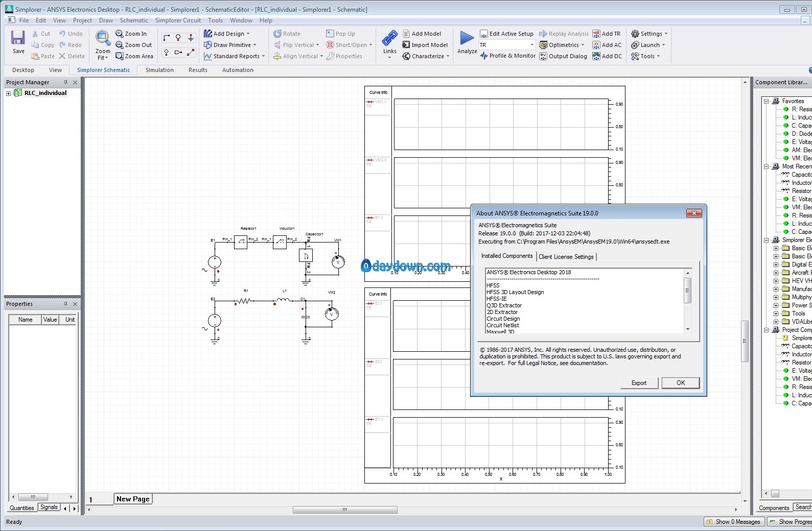Click the Add DC icon
812x531 pixels.
pos(596,56)
